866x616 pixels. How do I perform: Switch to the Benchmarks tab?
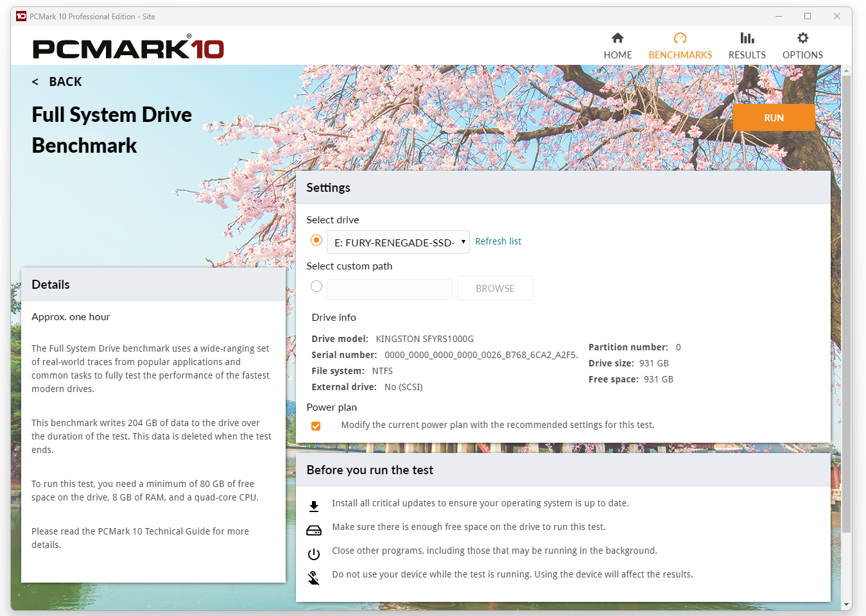pos(680,46)
